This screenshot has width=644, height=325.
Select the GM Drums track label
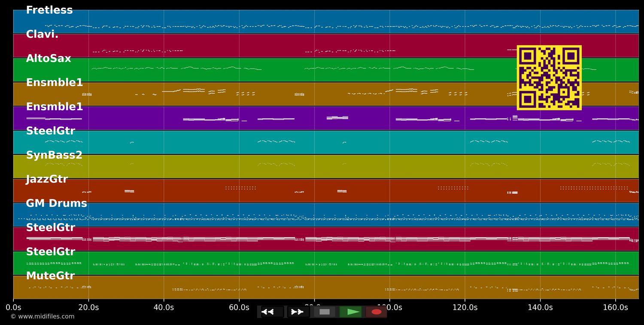[x=56, y=203]
